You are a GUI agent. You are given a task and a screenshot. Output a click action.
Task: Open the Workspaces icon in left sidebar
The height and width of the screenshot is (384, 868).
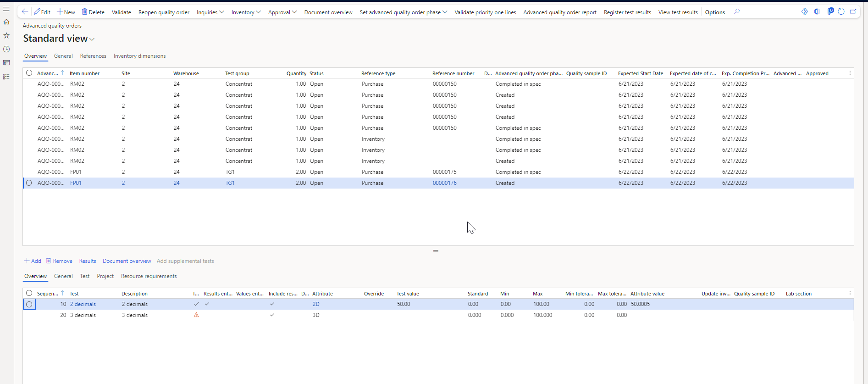(6, 63)
